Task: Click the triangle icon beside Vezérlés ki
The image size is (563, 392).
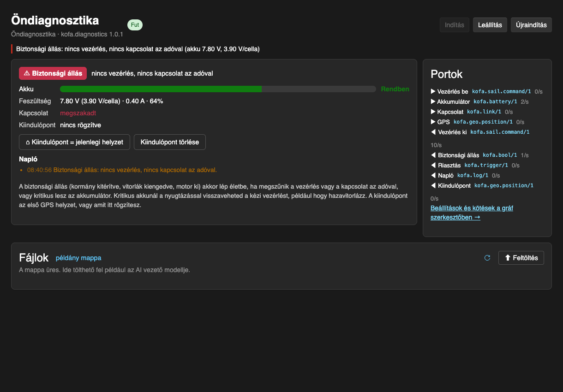Action: point(433,132)
